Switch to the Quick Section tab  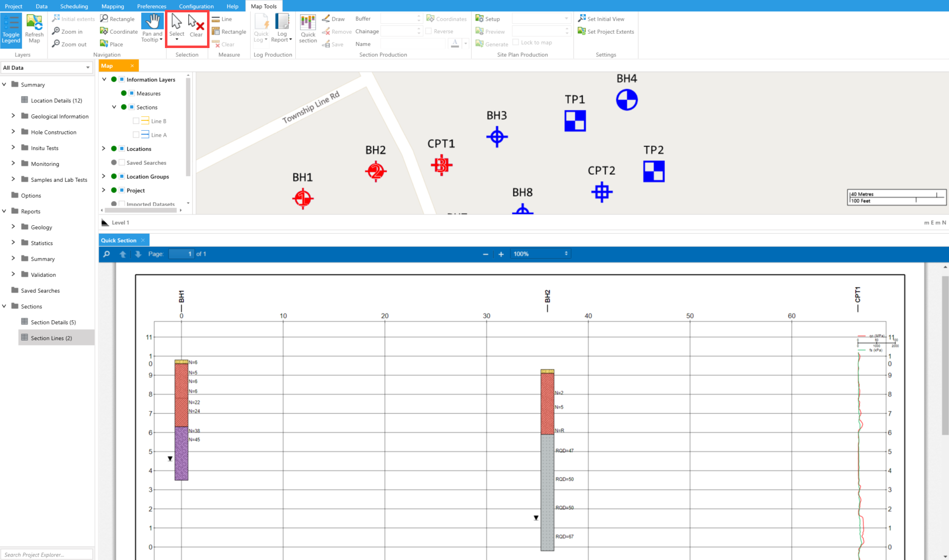pos(119,240)
